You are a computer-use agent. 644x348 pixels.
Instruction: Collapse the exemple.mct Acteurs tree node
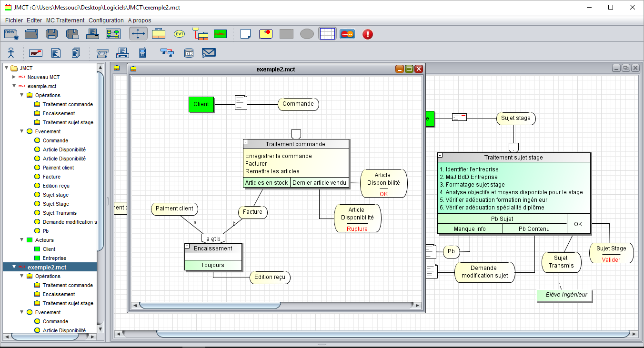point(22,240)
